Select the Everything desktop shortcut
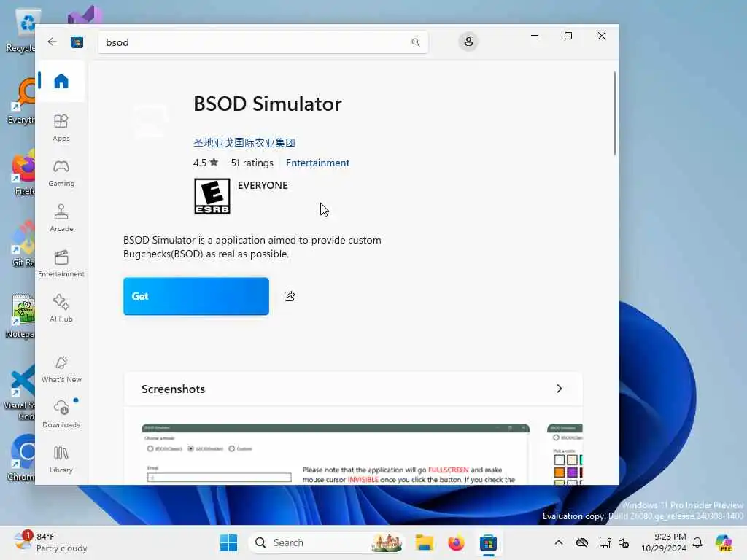The image size is (747, 560). click(x=22, y=101)
